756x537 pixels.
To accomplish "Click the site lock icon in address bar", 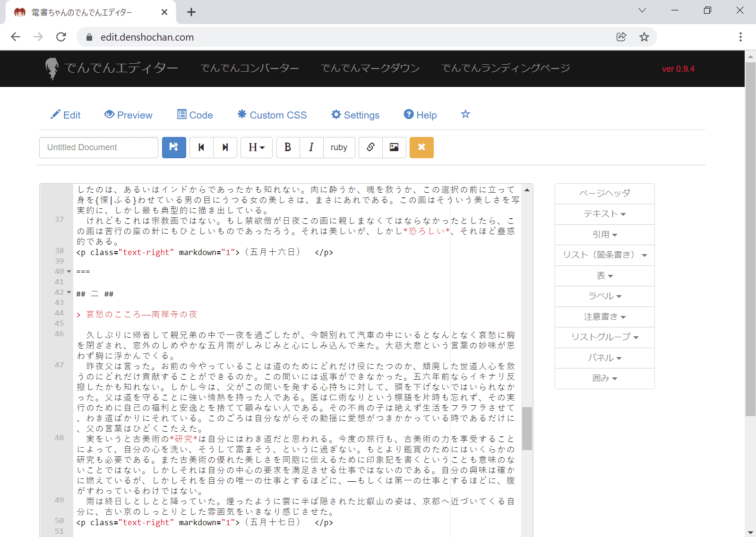I will click(x=88, y=37).
